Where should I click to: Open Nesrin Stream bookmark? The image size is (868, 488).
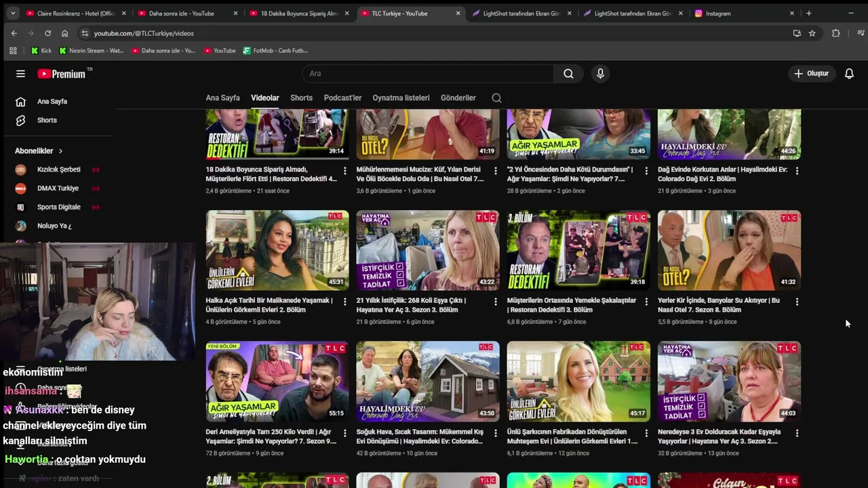pyautogui.click(x=92, y=50)
